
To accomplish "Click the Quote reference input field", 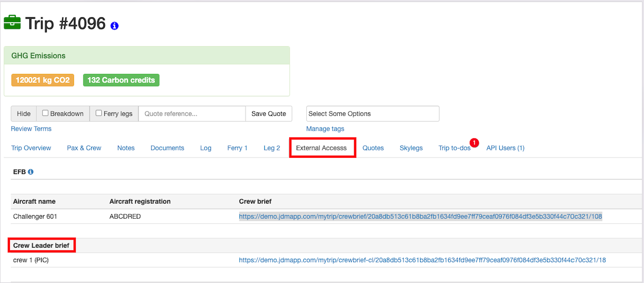I will pos(192,114).
